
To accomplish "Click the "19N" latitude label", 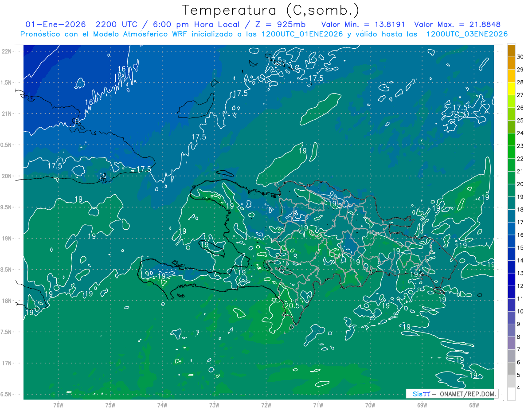I will coord(7,239).
